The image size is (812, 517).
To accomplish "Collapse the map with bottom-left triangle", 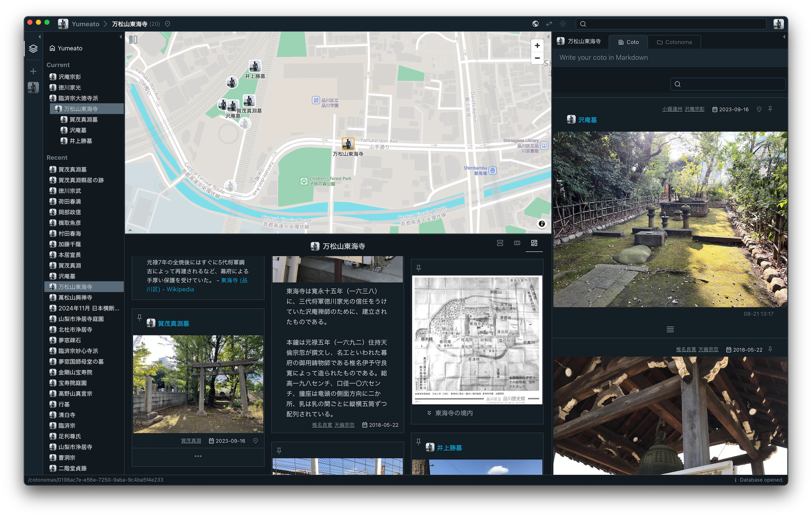I will point(130,230).
